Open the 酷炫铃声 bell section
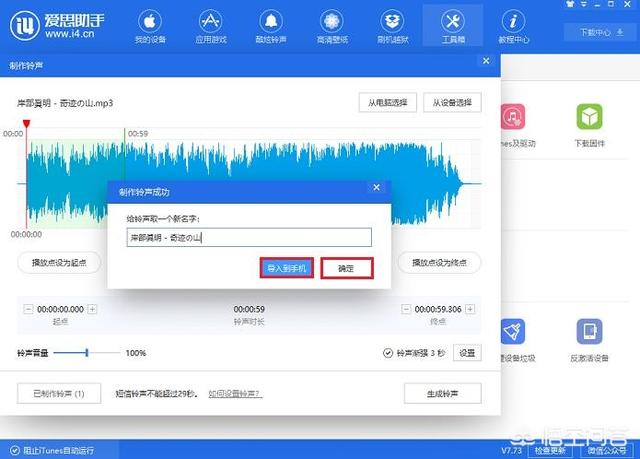The image size is (640, 459). coord(271,27)
